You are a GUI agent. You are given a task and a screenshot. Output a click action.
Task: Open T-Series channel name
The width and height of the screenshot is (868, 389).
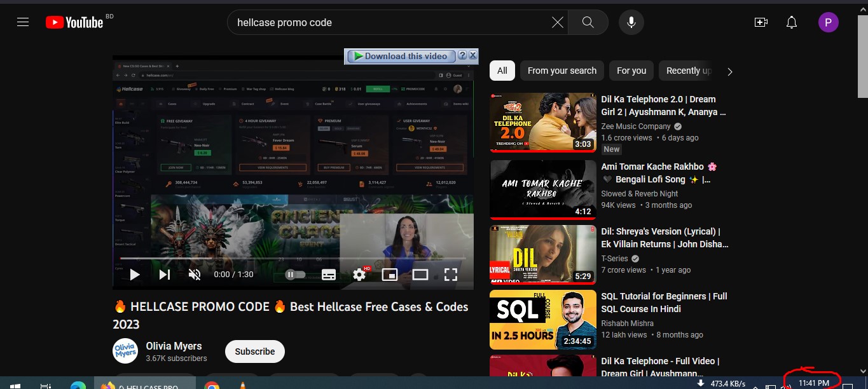tap(614, 259)
